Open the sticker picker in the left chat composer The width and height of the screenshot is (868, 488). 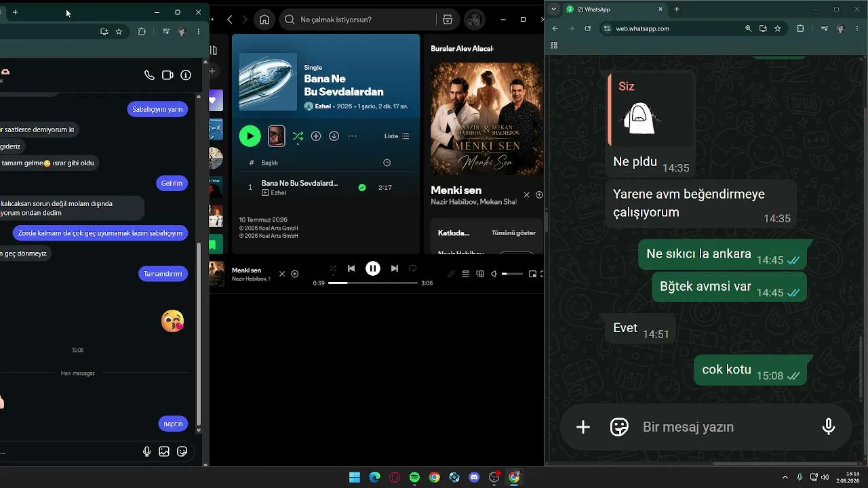(x=182, y=451)
